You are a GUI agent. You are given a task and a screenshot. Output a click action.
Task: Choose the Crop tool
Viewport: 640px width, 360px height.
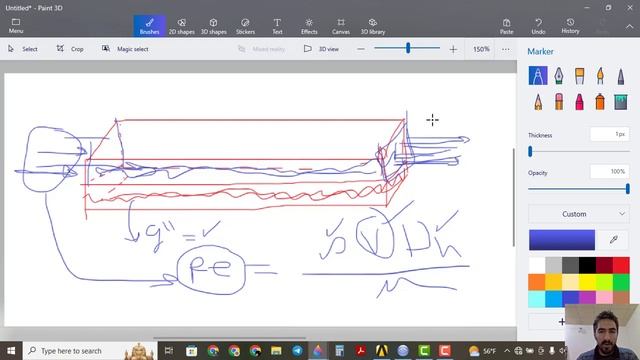point(70,49)
